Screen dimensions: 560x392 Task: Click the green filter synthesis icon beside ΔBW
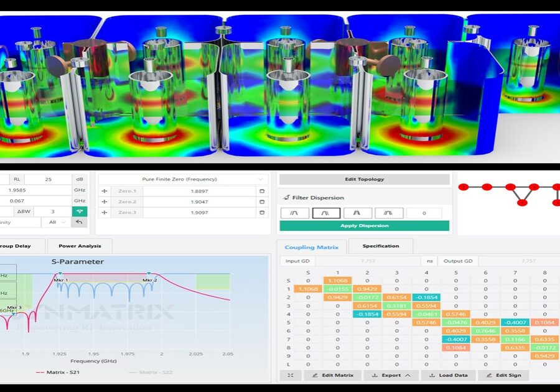(x=80, y=212)
